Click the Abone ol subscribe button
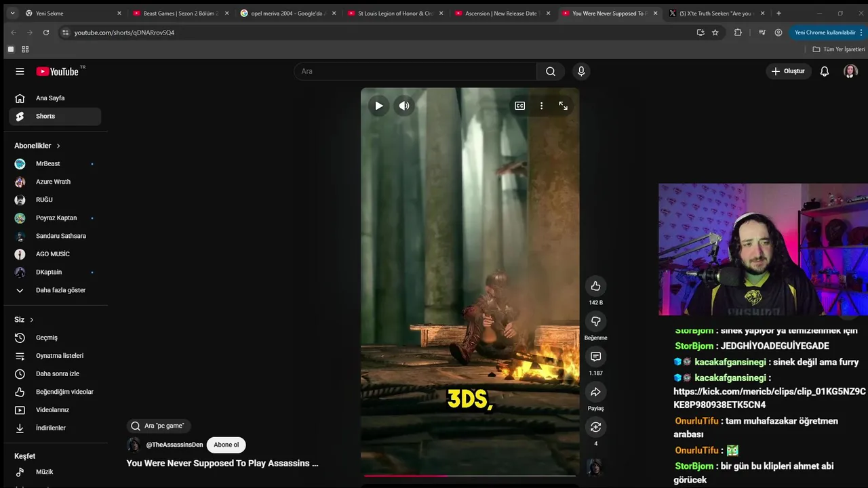 point(226,445)
